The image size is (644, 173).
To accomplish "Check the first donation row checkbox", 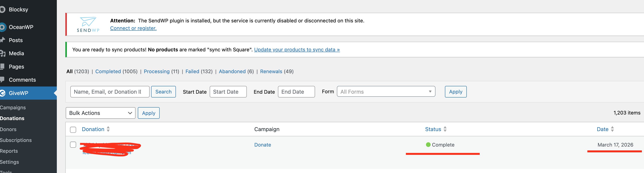I will [x=73, y=145].
